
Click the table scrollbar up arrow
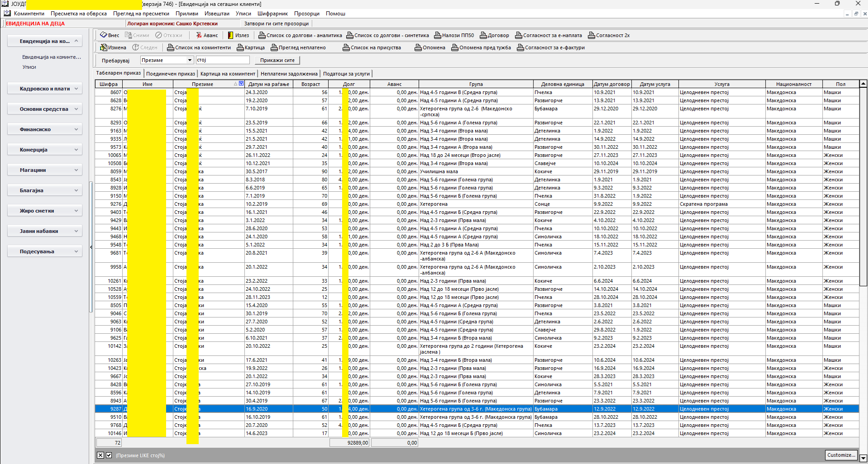pyautogui.click(x=863, y=84)
